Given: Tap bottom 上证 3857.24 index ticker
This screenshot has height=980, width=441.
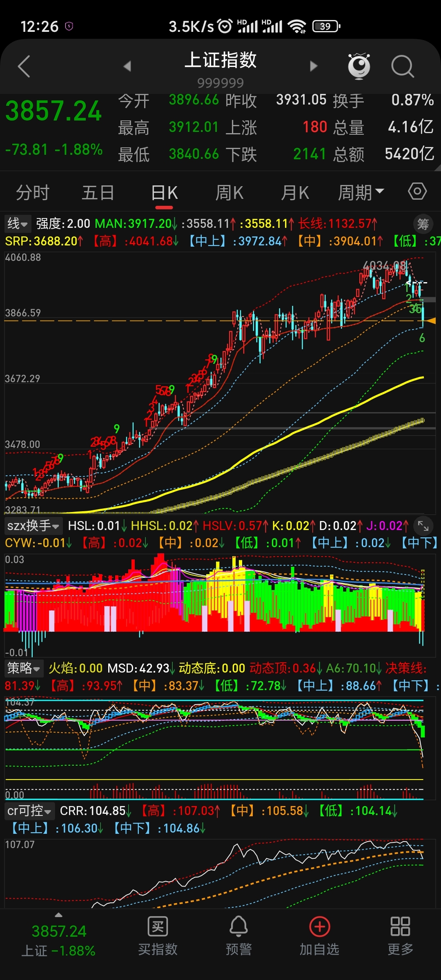Looking at the screenshot, I should 59,941.
